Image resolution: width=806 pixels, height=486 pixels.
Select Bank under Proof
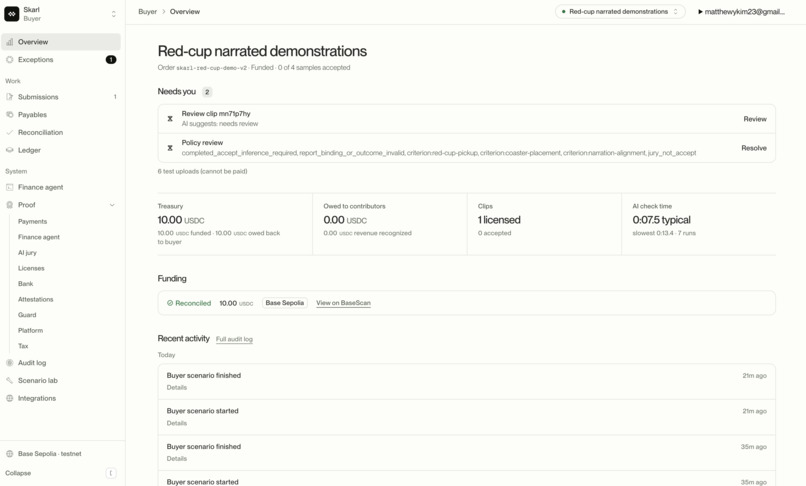click(25, 283)
